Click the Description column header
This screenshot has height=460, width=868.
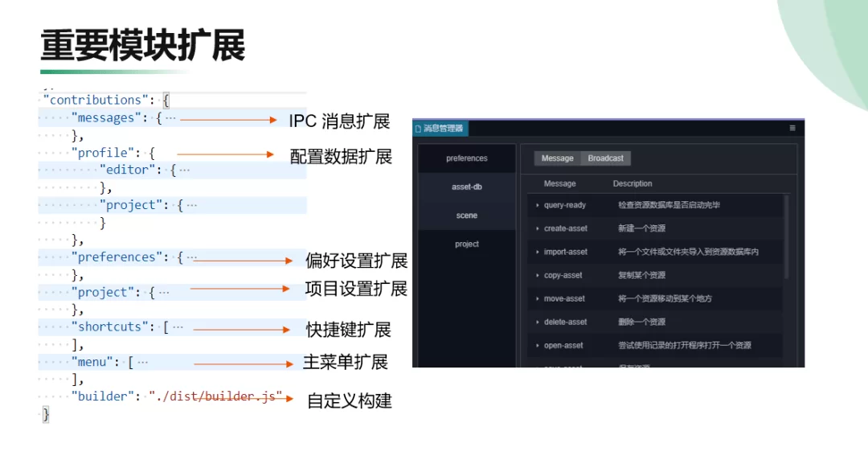633,184
